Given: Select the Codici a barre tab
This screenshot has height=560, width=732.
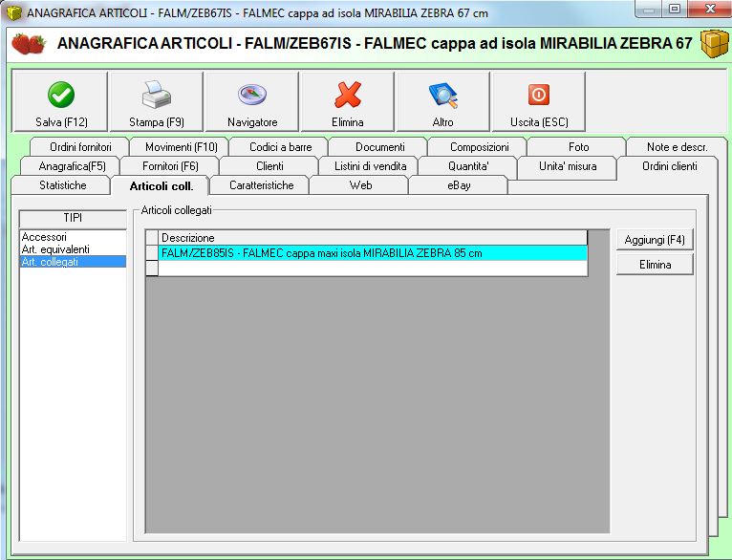Looking at the screenshot, I should (281, 147).
